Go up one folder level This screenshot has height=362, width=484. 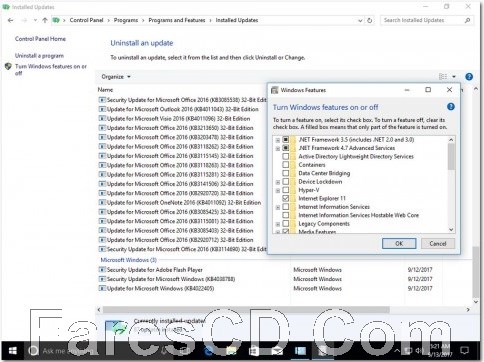45,20
